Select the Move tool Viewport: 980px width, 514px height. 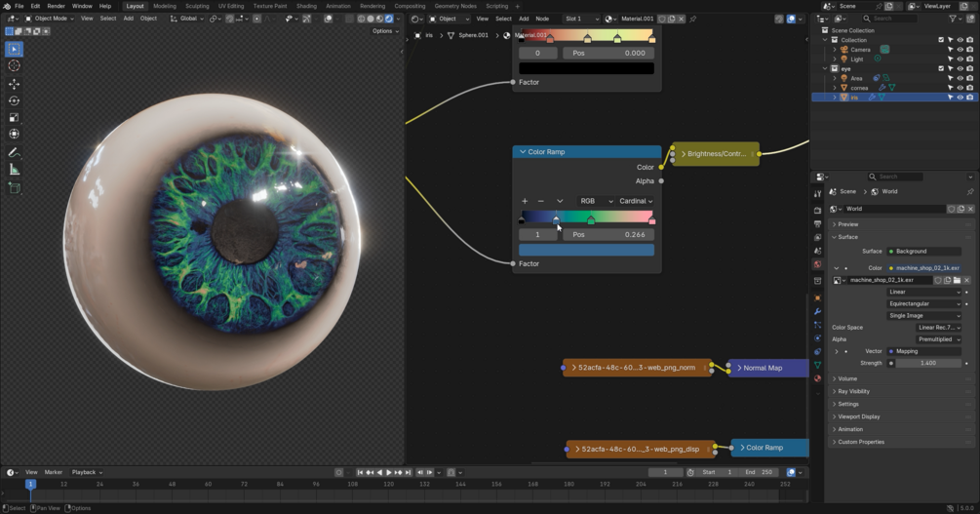pyautogui.click(x=14, y=83)
